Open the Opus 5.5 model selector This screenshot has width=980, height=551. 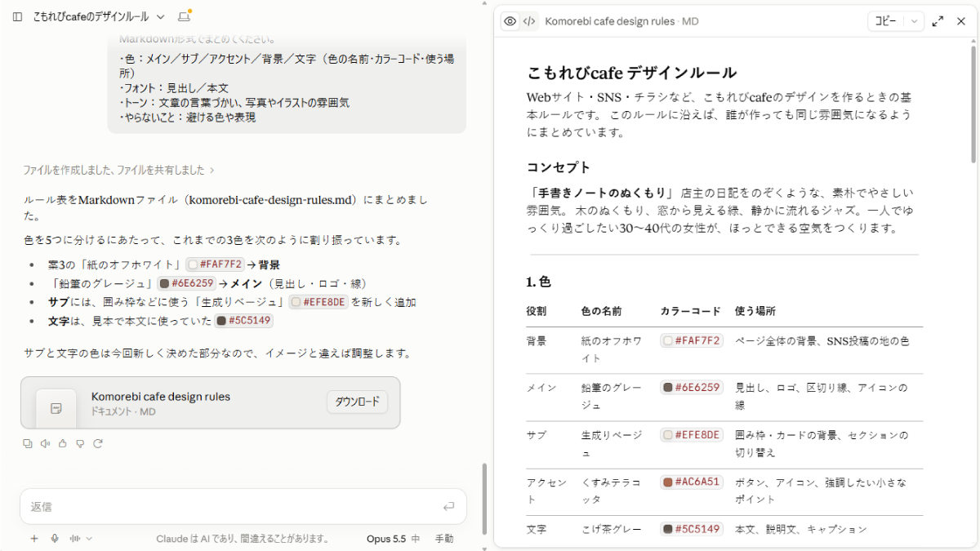393,538
